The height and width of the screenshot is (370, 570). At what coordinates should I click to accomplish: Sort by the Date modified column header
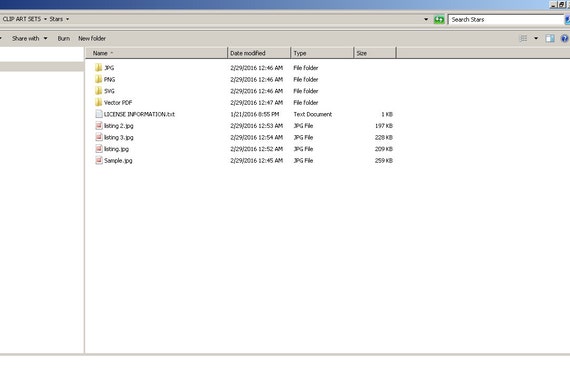click(x=259, y=53)
